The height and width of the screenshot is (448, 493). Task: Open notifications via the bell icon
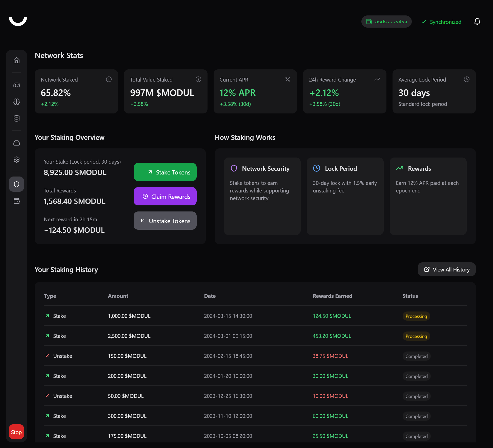tap(477, 22)
